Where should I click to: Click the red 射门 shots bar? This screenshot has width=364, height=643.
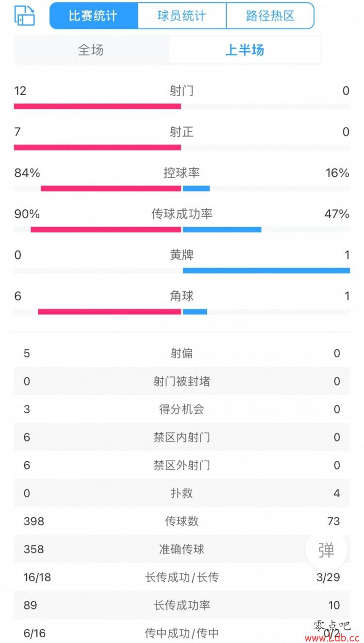pyautogui.click(x=98, y=106)
